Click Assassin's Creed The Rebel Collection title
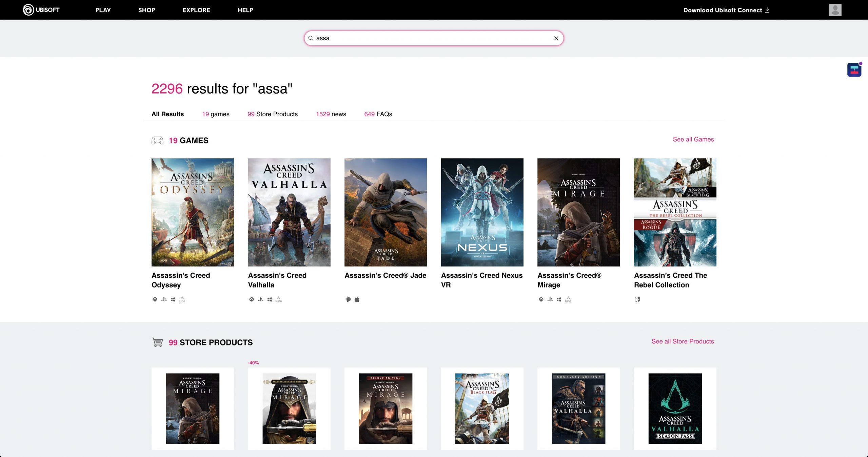 671,280
